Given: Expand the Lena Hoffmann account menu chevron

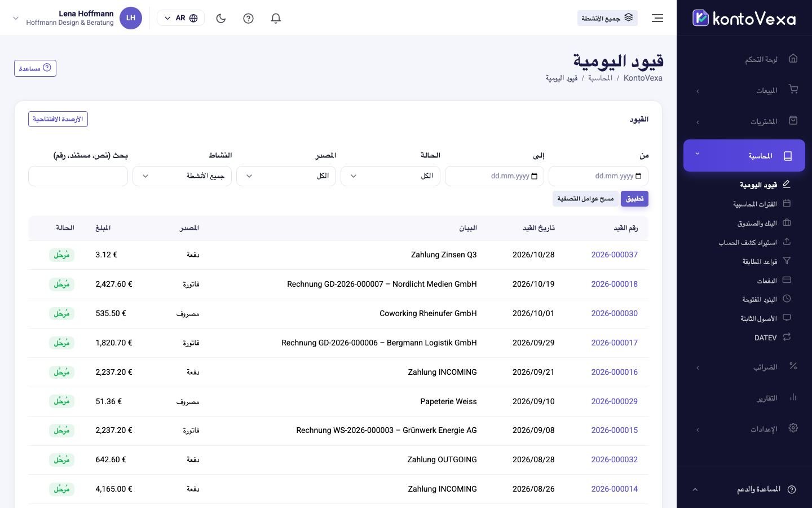Looking at the screenshot, I should pos(16,18).
